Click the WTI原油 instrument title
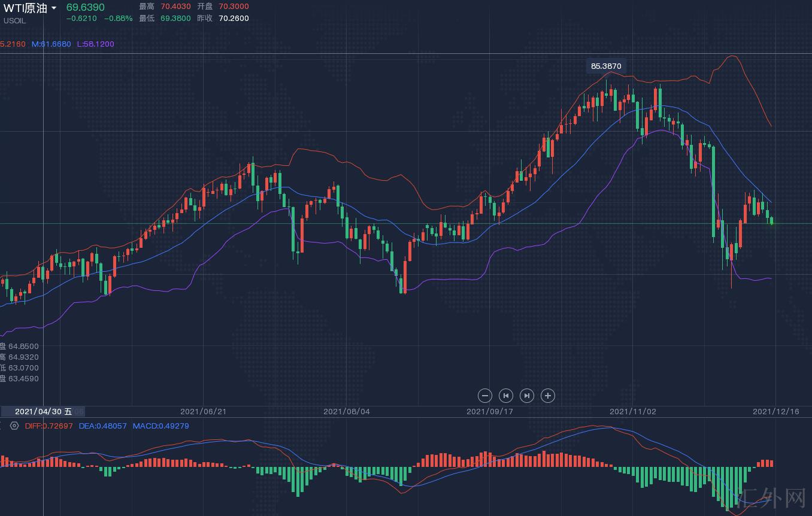812x516 pixels. [25, 8]
